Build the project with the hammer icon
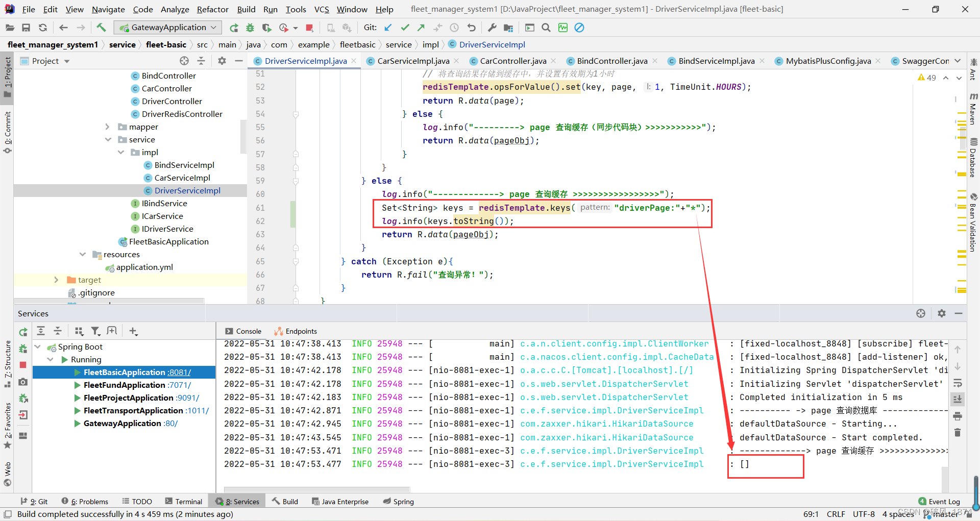The width and height of the screenshot is (980, 521). (x=101, y=27)
